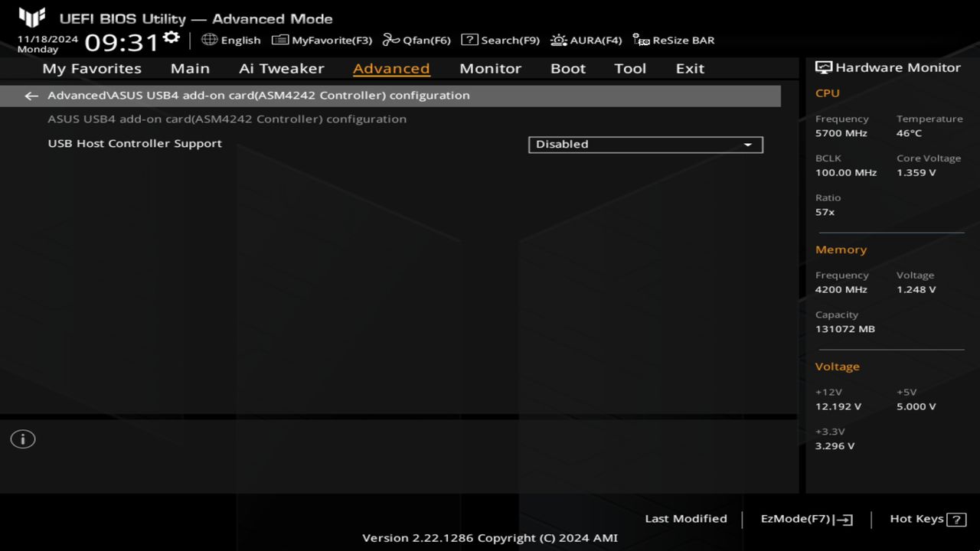This screenshot has height=551, width=980.
Task: Click the breadcrumb path Advanced\ASUS USB4 add-on card
Action: [259, 96]
